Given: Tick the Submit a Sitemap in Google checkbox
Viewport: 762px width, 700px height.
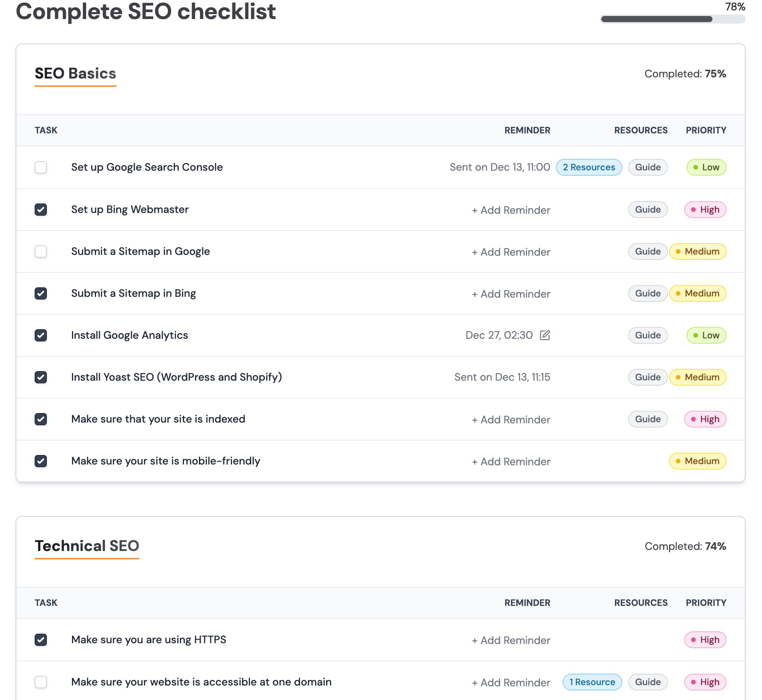Looking at the screenshot, I should tap(41, 251).
